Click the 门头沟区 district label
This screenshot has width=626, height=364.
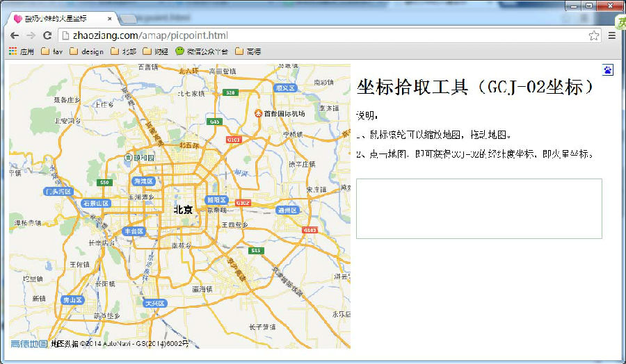coord(58,191)
